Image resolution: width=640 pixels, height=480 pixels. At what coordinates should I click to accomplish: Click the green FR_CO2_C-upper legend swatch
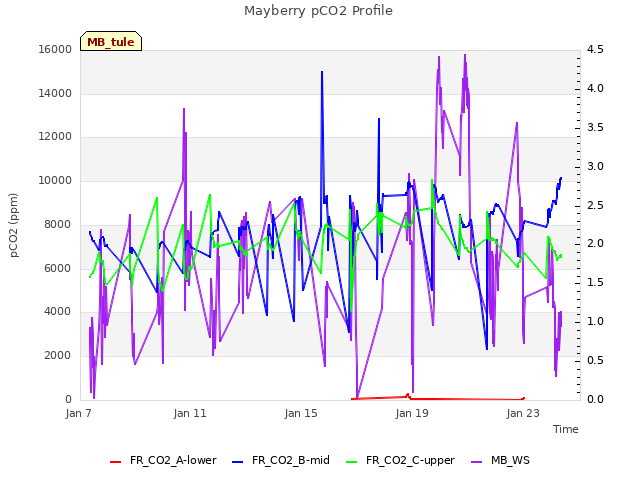click(x=351, y=462)
